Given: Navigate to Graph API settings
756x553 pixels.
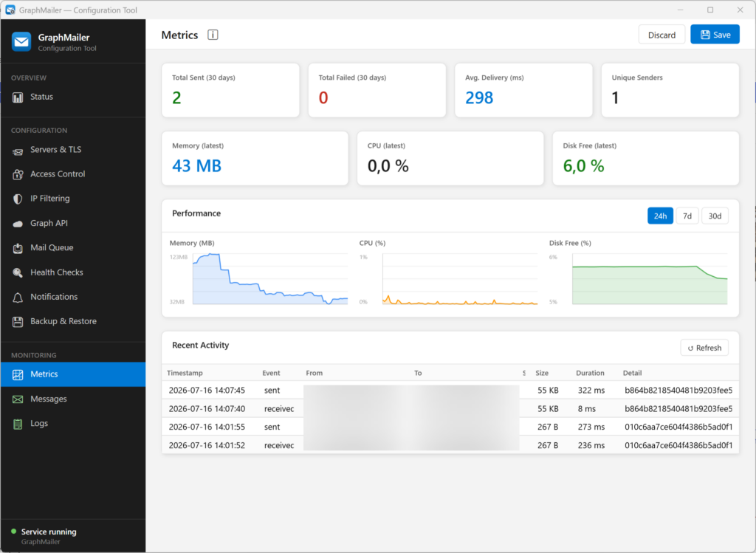Looking at the screenshot, I should click(73, 223).
